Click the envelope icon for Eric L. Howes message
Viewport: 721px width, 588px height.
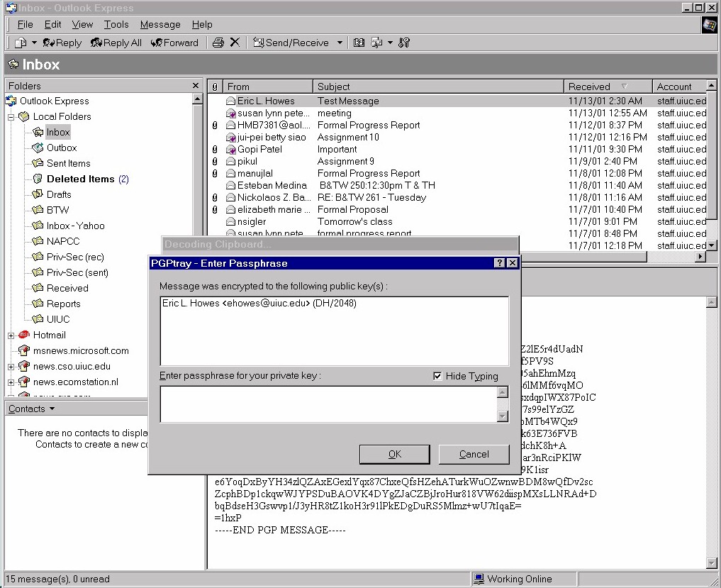point(230,101)
